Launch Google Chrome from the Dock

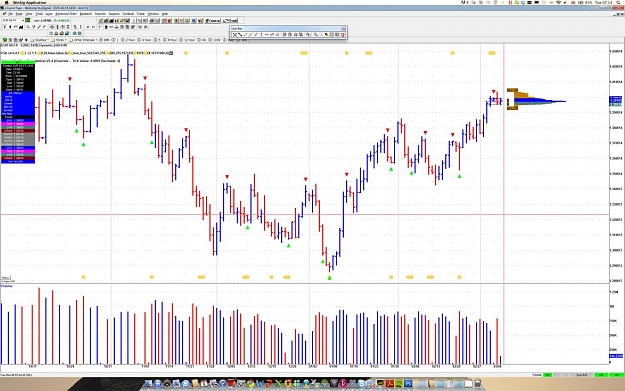251,384
